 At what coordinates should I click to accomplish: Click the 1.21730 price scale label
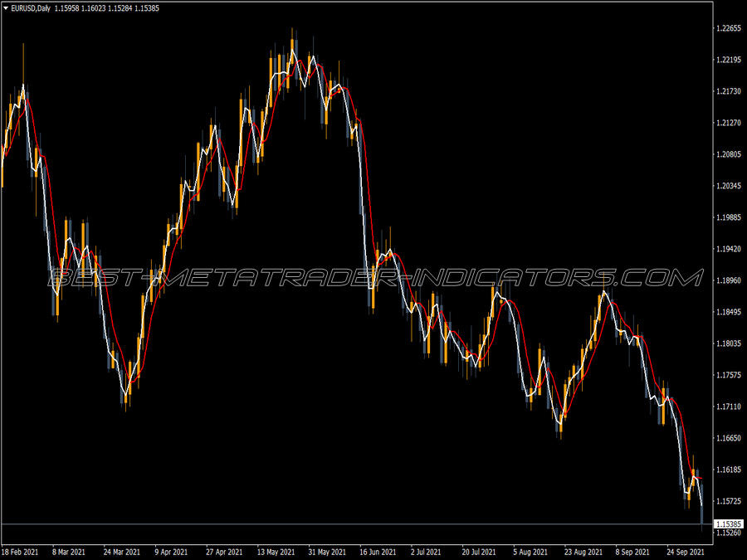coord(729,91)
